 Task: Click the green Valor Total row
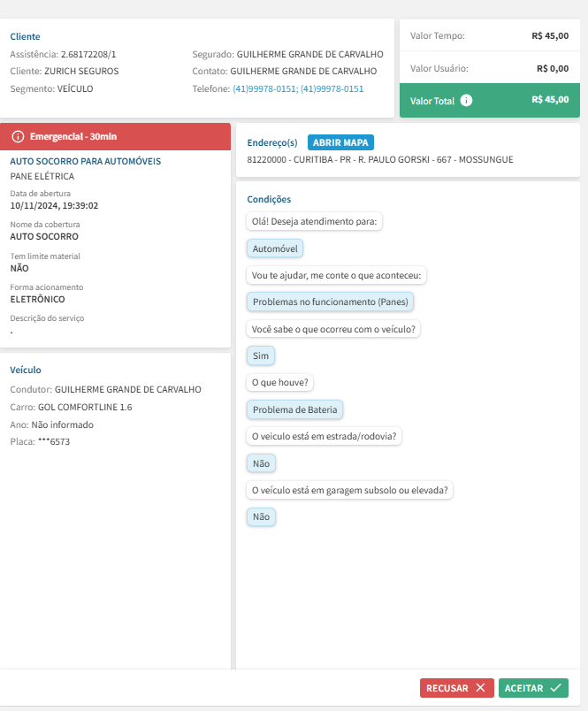tap(489, 100)
